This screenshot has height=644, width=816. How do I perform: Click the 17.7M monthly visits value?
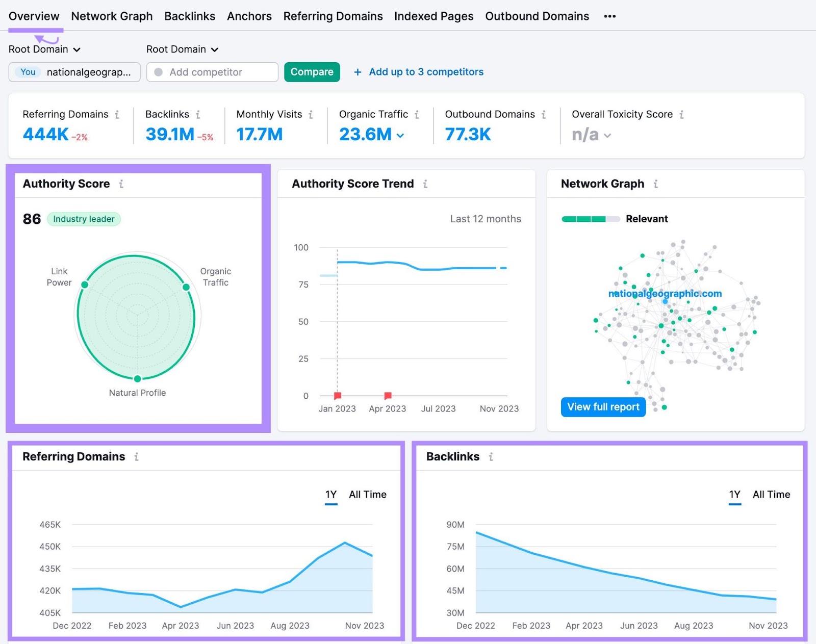coord(260,135)
